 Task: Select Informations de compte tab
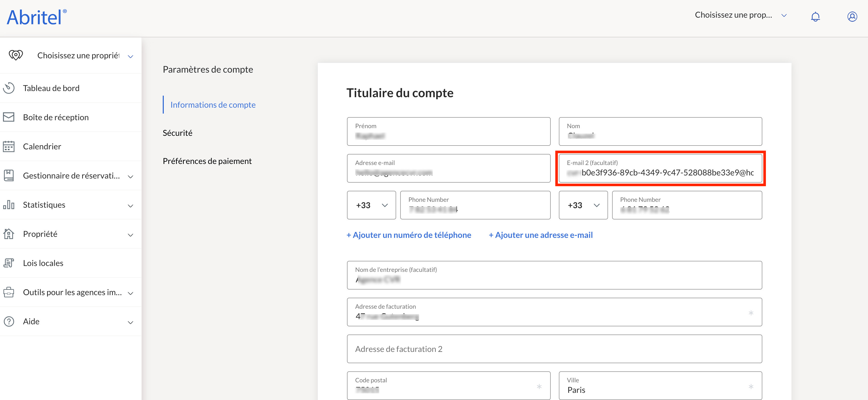tap(213, 105)
